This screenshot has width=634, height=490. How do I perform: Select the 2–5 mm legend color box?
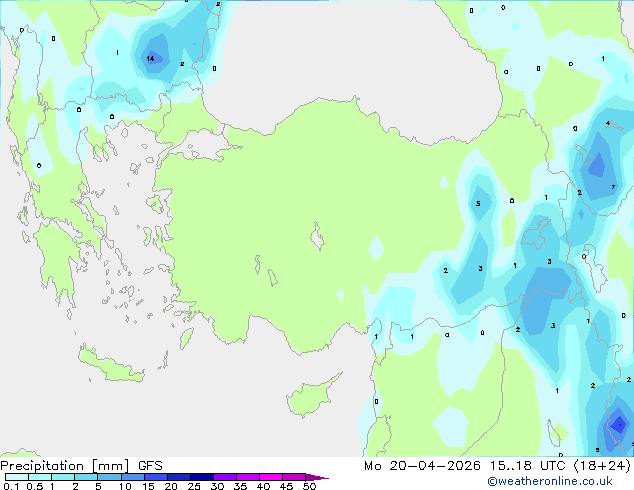tap(86, 477)
